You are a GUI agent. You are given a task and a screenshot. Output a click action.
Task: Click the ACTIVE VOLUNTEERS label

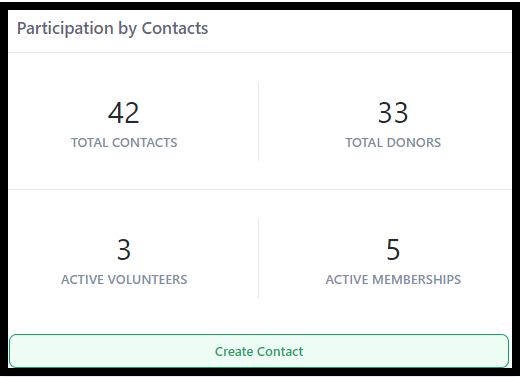click(124, 279)
